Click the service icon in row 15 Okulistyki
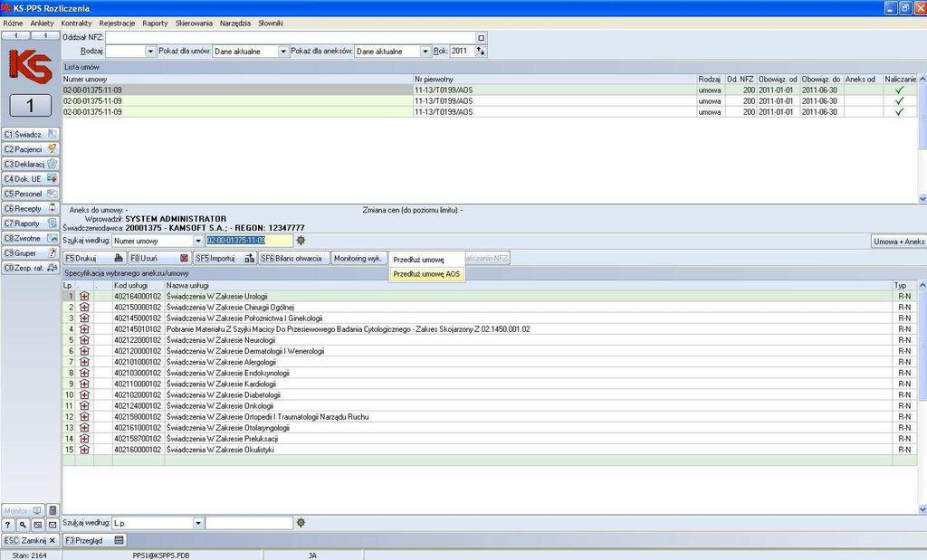927x560 pixels. tap(84, 450)
